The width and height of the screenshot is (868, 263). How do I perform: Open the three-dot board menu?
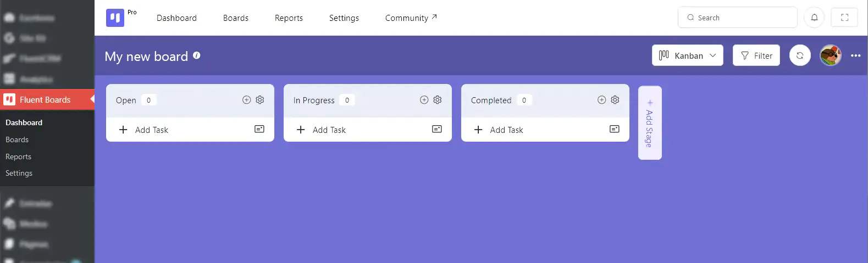point(855,55)
